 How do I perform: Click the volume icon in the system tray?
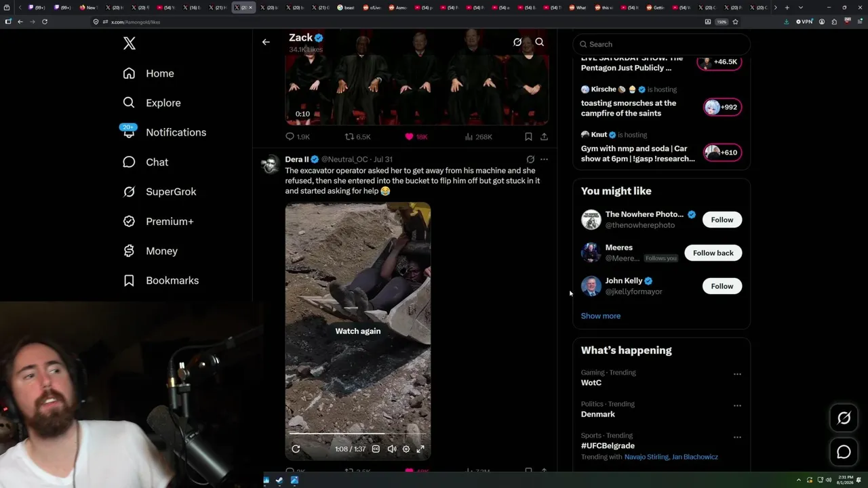[x=829, y=481]
